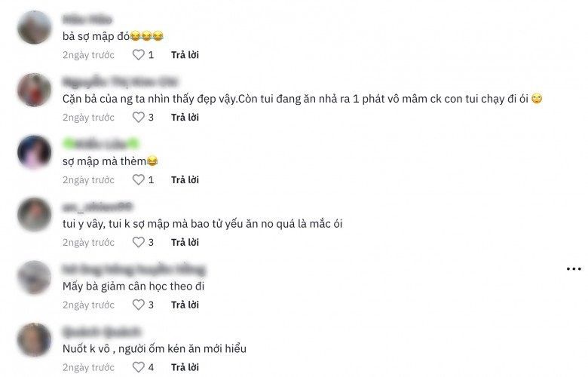
Task: Click Trả lời under "bao tử yếu" comment
Action: [185, 242]
